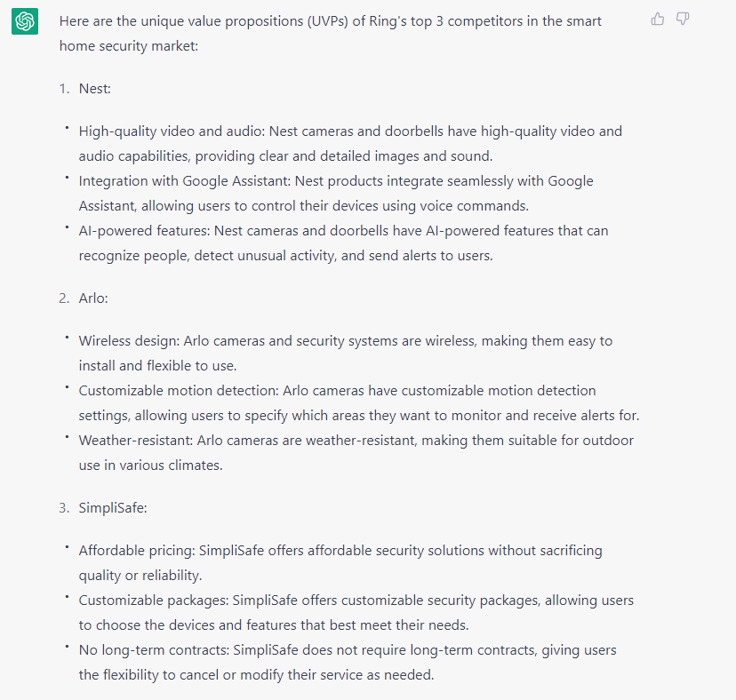Click the 'SimpliSafe:' list heading
Screen dimensions: 736x700
coord(114,508)
